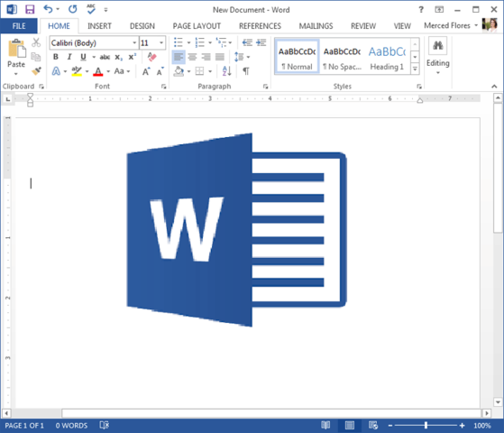
Task: Align text right
Action: (x=206, y=57)
